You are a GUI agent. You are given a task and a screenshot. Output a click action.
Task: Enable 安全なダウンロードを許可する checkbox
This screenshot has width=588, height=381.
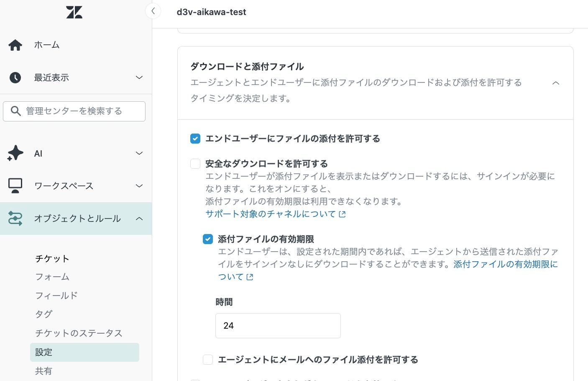pos(195,164)
